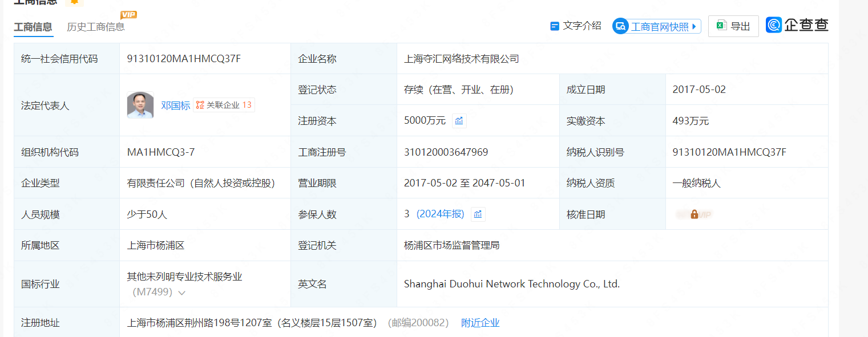Image resolution: width=868 pixels, height=337 pixels.
Task: Select 工商注册号 310120003647969
Action: point(446,152)
